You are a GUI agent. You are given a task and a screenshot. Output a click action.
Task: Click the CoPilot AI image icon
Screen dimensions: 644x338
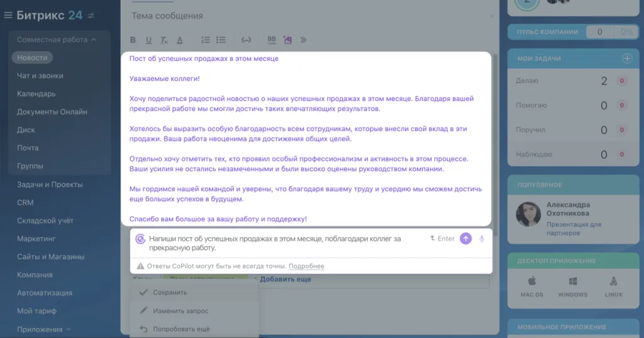[x=288, y=40]
